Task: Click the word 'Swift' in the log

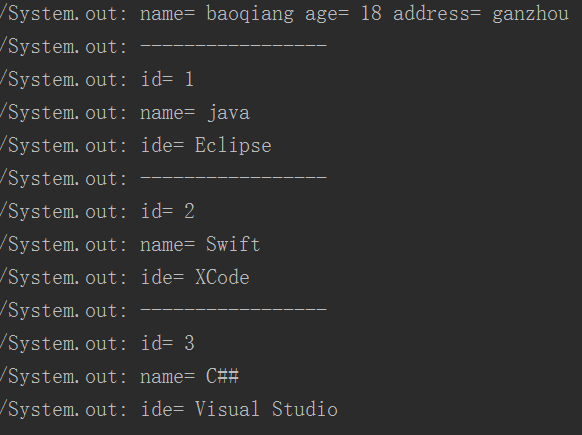Action: (x=233, y=244)
